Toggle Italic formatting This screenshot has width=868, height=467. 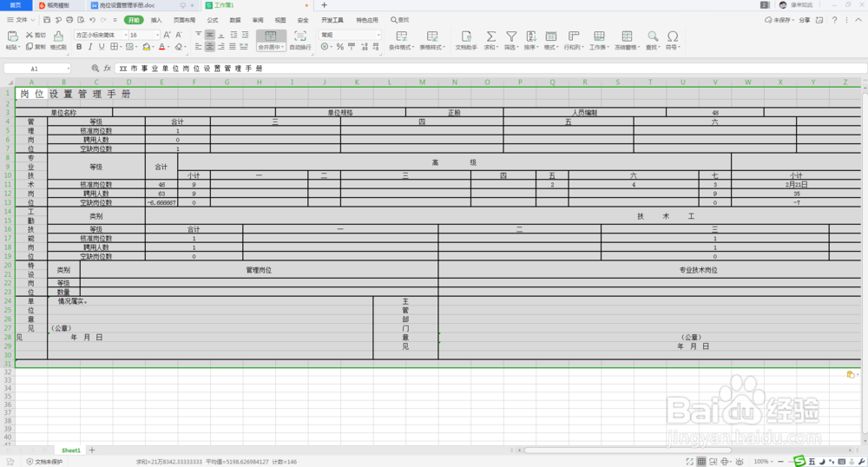(x=90, y=47)
